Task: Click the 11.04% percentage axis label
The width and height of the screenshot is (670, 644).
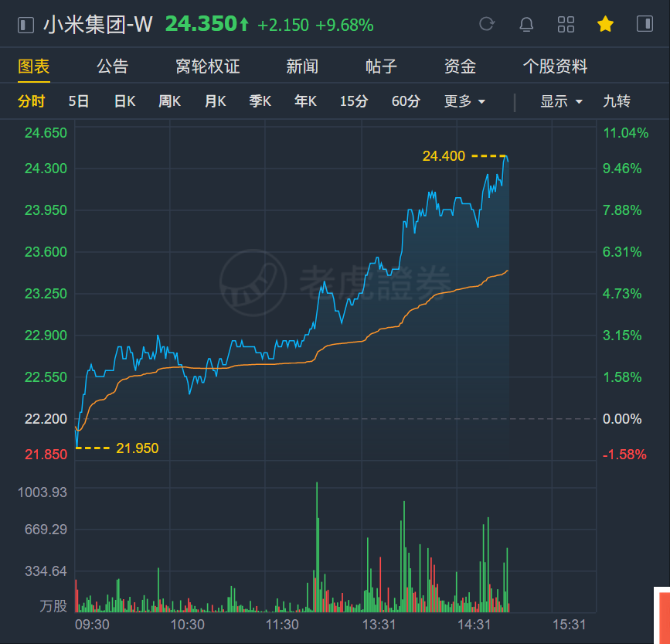Action: pyautogui.click(x=626, y=133)
